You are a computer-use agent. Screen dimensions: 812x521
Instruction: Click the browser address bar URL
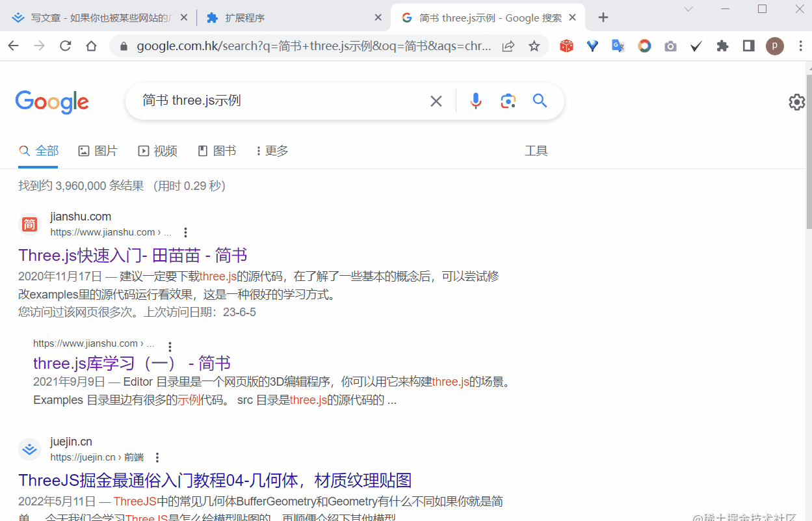(314, 46)
